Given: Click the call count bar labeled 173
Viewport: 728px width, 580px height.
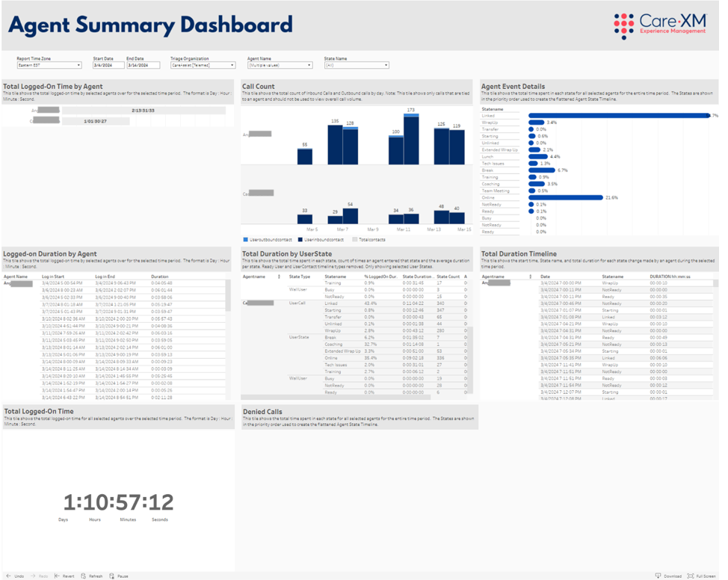Looking at the screenshot, I should point(410,140).
